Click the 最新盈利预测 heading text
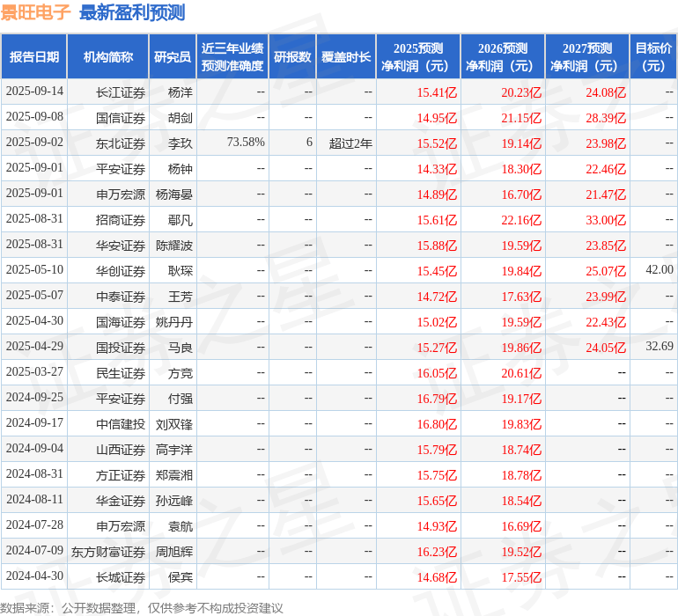The width and height of the screenshot is (678, 616). [132, 12]
